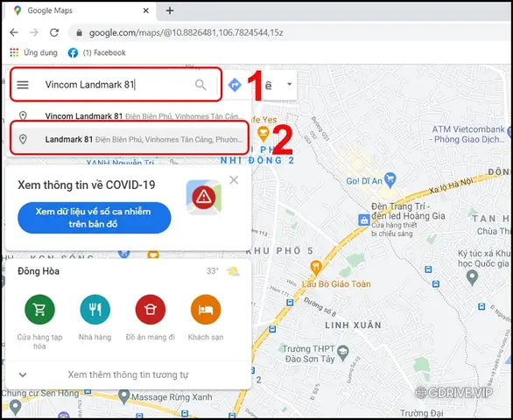This screenshot has height=420, width=513.
Task: Click the COVID-19 warning map thumbnail
Action: [203, 197]
